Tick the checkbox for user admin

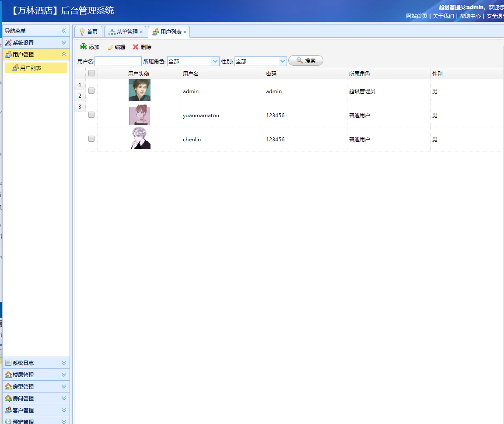[x=91, y=91]
